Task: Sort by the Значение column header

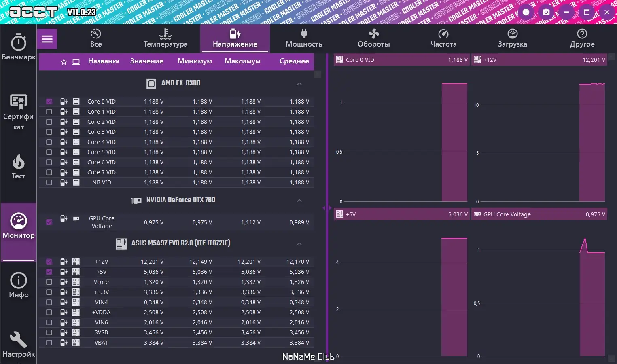Action: click(x=147, y=61)
